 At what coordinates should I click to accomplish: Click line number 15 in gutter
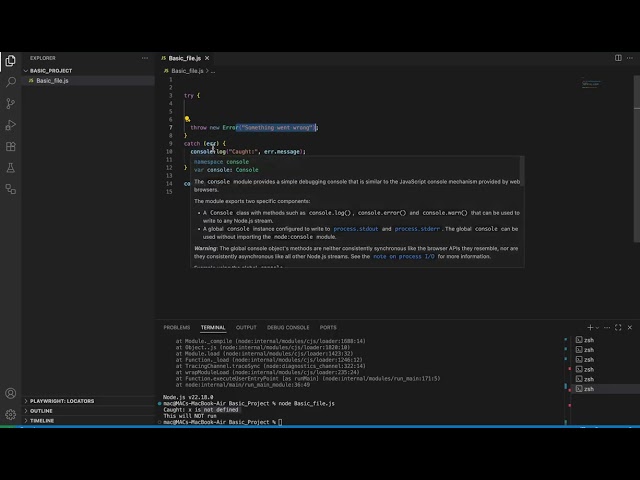[169, 191]
